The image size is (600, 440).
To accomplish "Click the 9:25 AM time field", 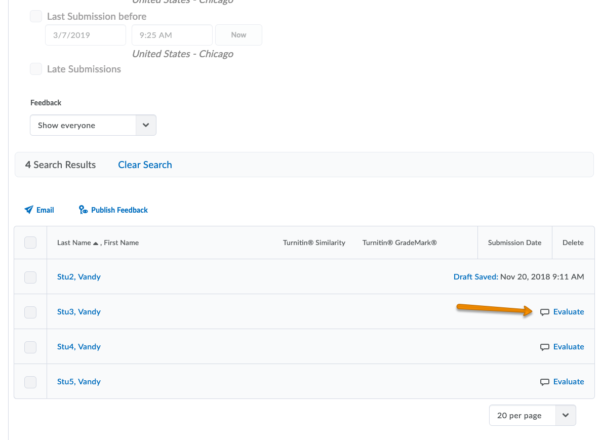I will [170, 35].
